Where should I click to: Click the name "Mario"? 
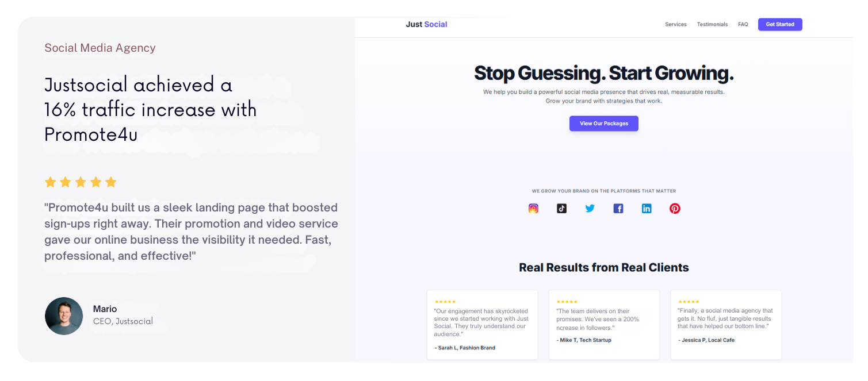tap(105, 309)
